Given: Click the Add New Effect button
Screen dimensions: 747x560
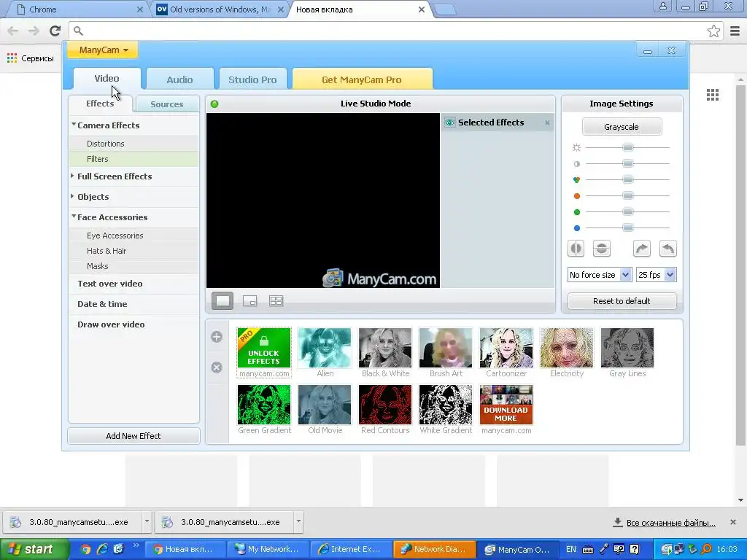Looking at the screenshot, I should [x=133, y=436].
